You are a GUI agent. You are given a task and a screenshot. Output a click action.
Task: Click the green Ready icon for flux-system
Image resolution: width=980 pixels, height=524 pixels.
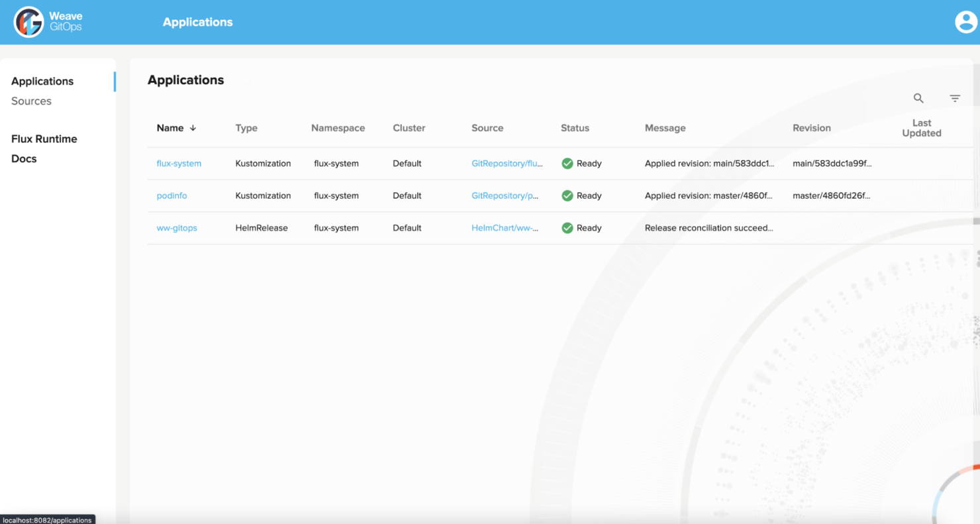tap(567, 163)
